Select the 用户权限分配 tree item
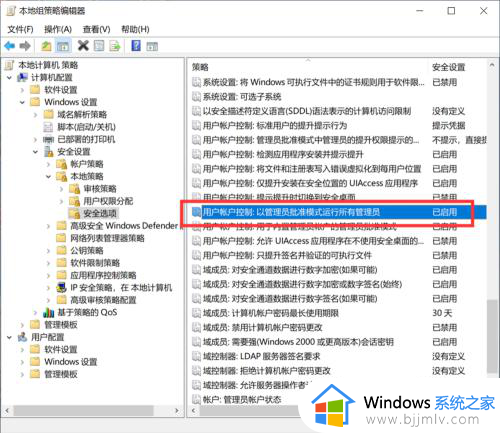500x433 pixels. (108, 201)
